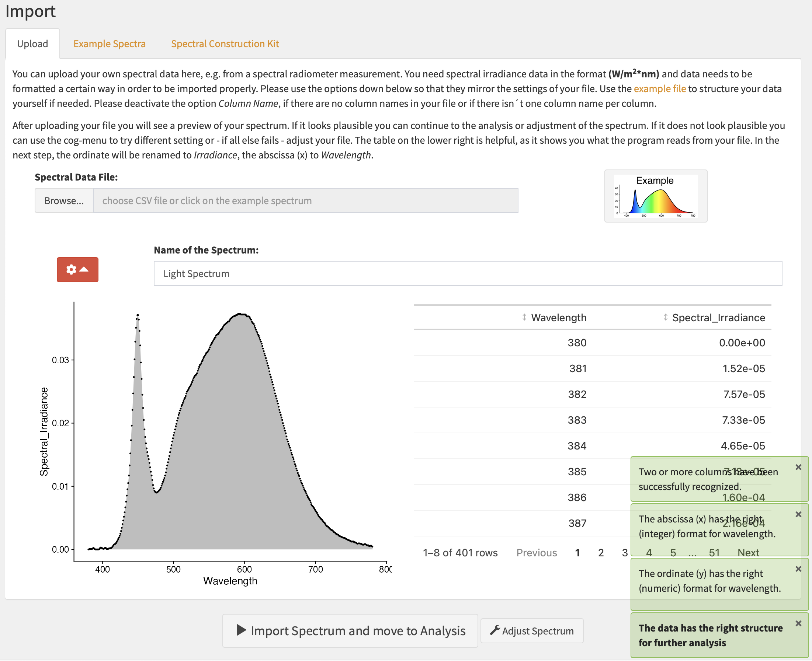Select the Upload tab

32,44
